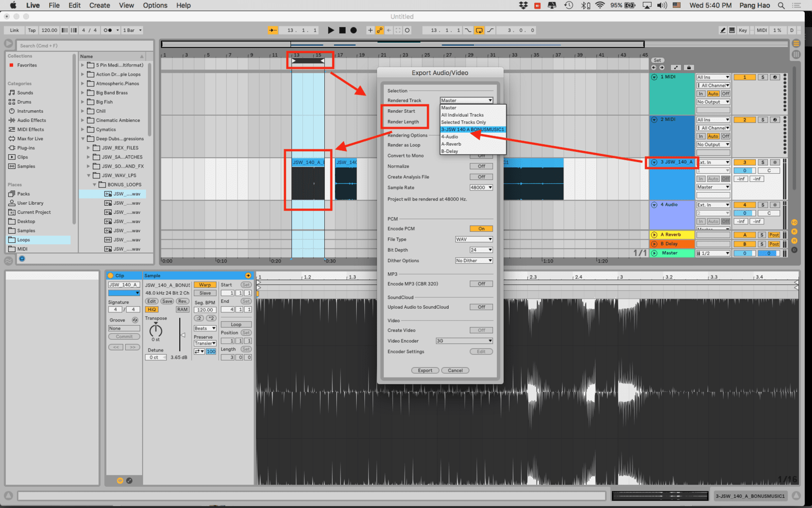
Task: Open User Library in Places
Action: coord(30,203)
